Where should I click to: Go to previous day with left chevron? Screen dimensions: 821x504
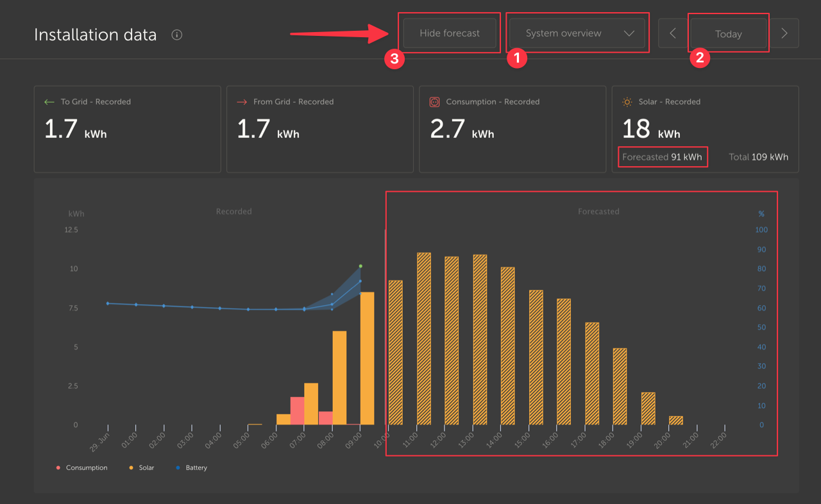tap(672, 34)
